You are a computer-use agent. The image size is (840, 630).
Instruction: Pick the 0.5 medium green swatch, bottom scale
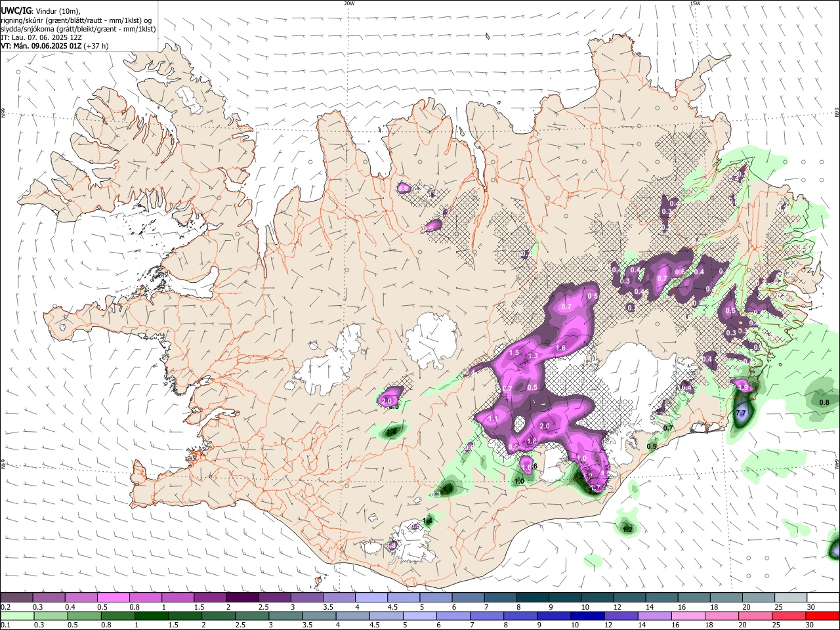pyautogui.click(x=85, y=616)
